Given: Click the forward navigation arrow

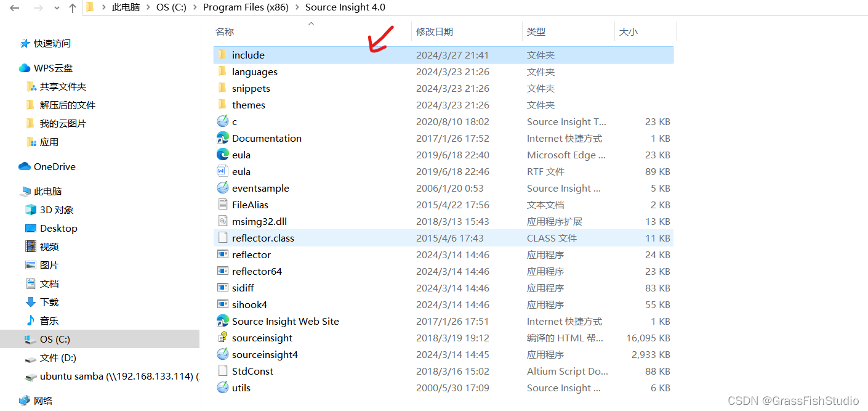Looking at the screenshot, I should point(38,8).
